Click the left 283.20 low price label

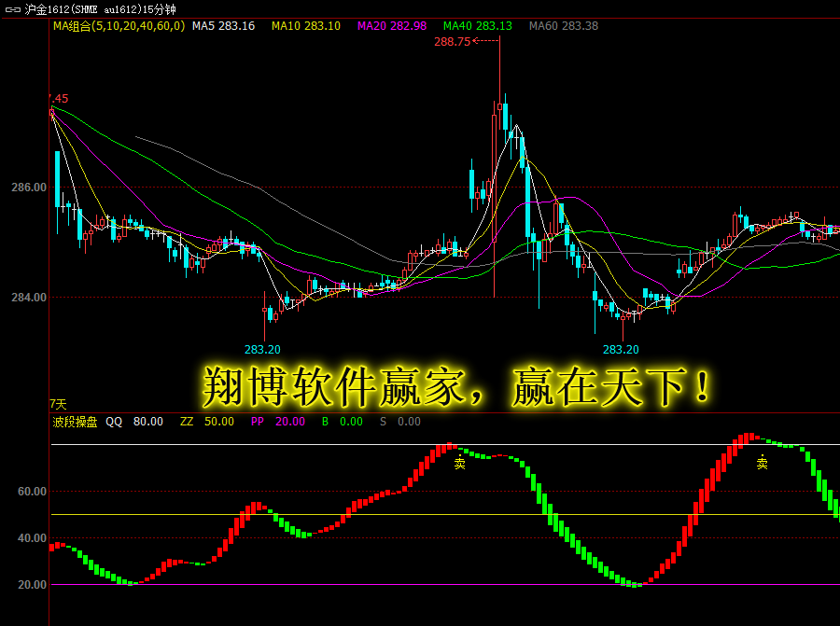[262, 350]
